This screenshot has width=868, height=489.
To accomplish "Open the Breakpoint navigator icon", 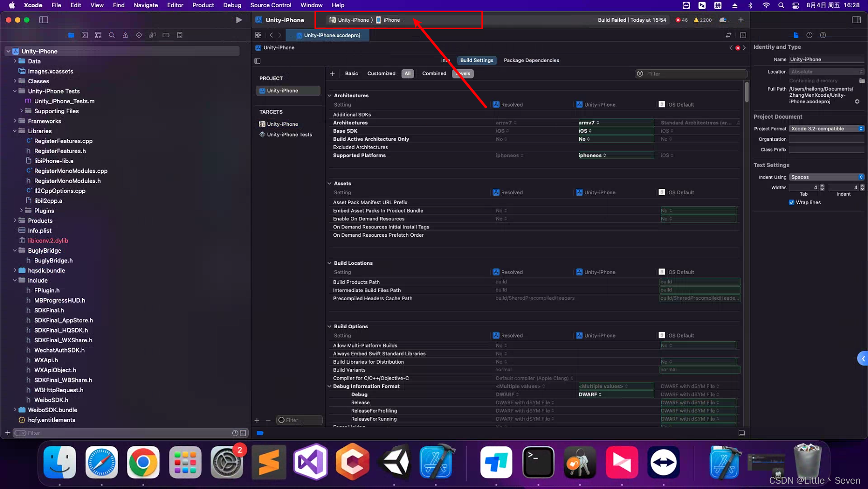I will pyautogui.click(x=166, y=35).
